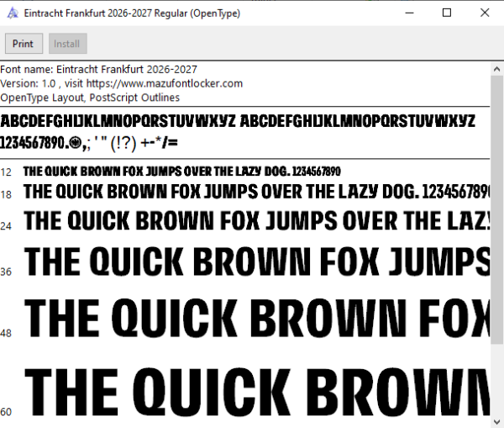Click the 'Font name: Eintracht Frankfurt 2026-2027' line
This screenshot has height=428, width=504.
click(x=98, y=69)
